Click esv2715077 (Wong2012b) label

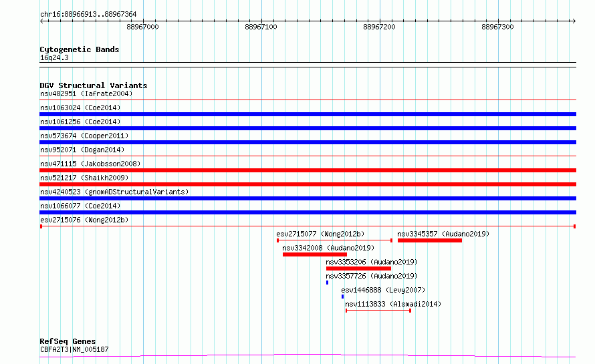click(320, 234)
